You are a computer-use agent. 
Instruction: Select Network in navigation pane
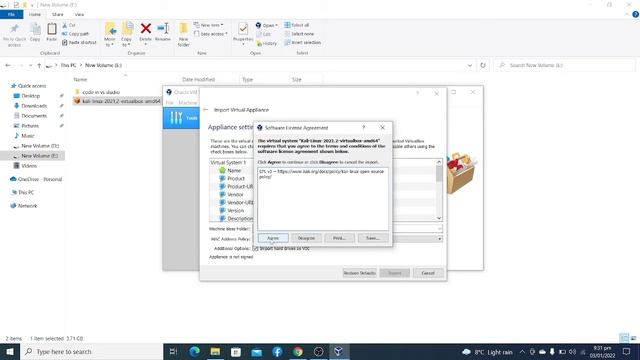[x=27, y=206]
